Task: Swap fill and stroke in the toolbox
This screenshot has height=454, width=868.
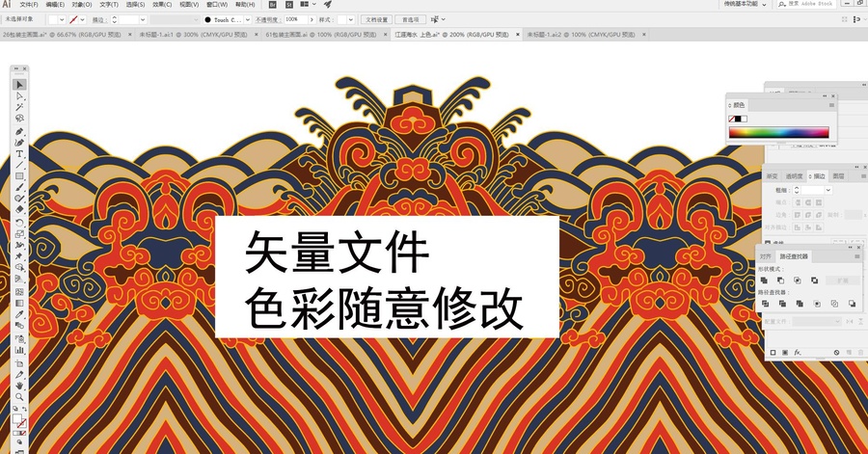Action: [24, 409]
